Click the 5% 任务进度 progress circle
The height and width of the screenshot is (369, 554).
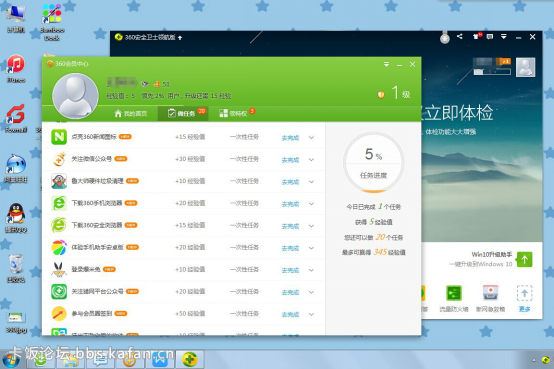(373, 163)
